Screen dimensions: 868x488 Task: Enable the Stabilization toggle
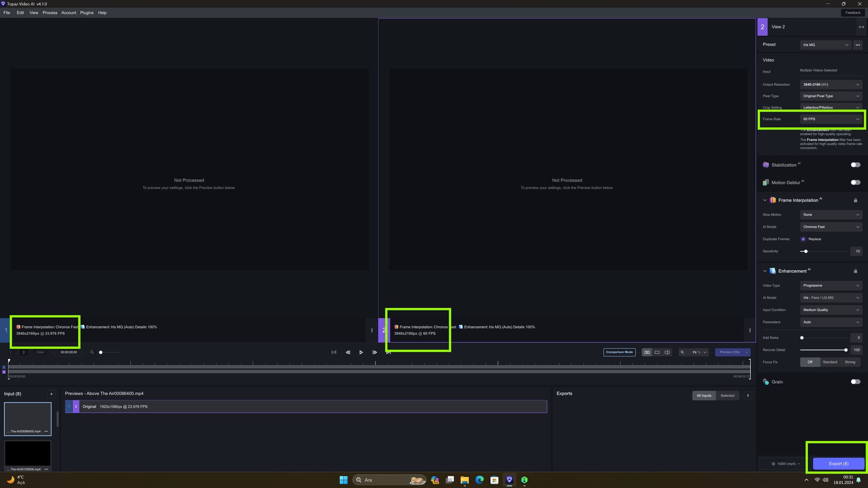pos(855,165)
